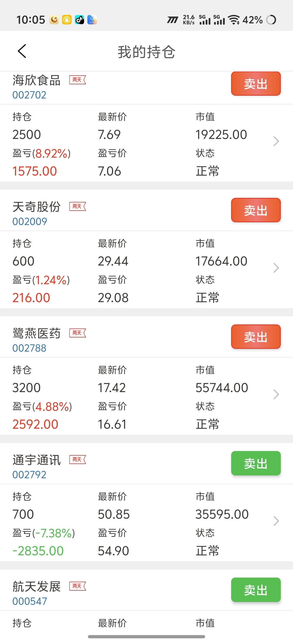The height and width of the screenshot is (644, 293).
Task: Sell 天奇股份 with the 卖出 button
Action: click(x=256, y=210)
